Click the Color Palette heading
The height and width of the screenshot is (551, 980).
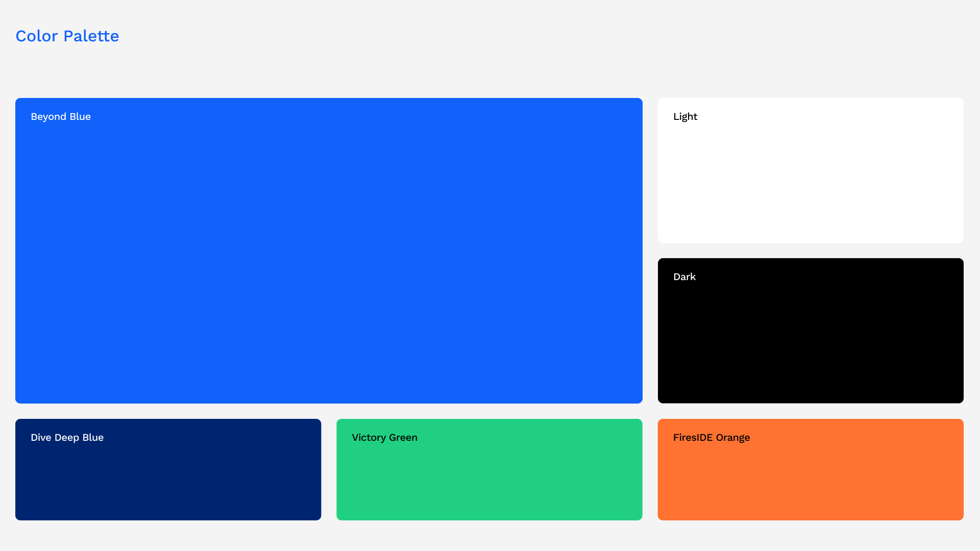tap(67, 36)
